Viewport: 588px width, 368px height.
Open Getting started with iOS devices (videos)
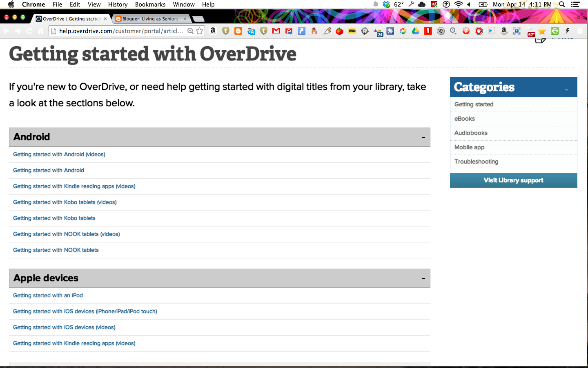[x=64, y=328]
